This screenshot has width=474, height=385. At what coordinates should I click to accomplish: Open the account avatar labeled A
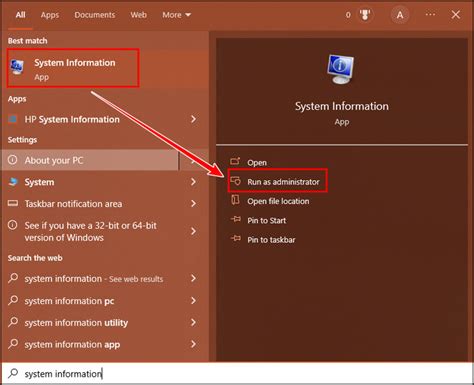click(400, 15)
